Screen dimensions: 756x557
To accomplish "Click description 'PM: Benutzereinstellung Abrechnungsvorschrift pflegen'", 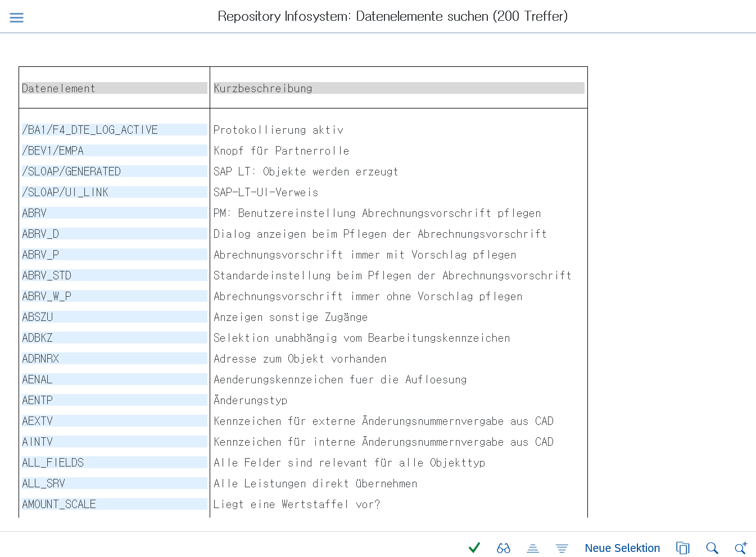I will tap(377, 213).
